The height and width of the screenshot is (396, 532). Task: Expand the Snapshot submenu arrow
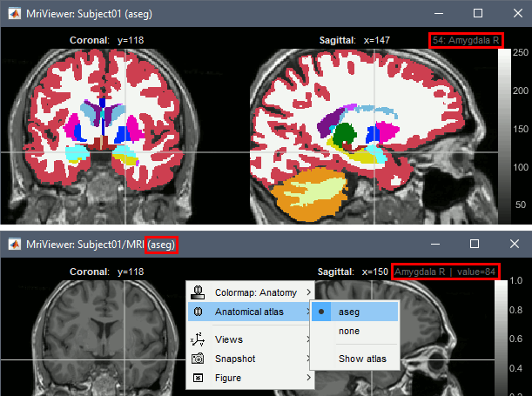[x=309, y=359]
